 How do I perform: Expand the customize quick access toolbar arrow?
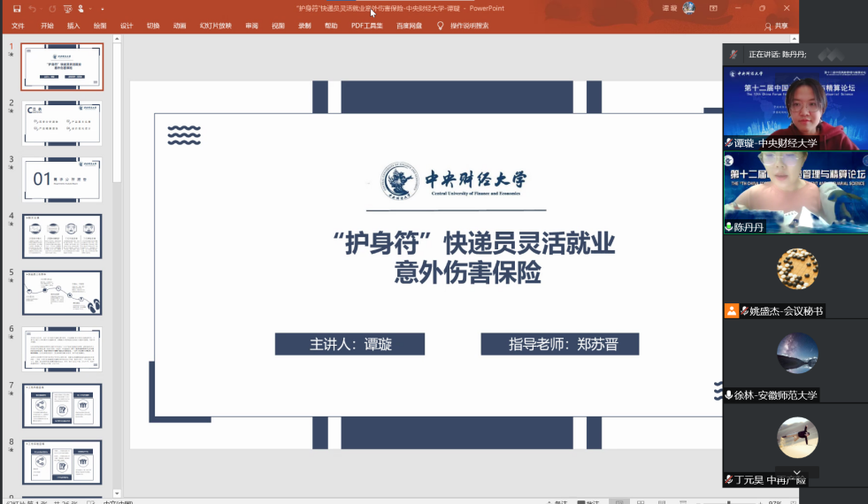(x=102, y=9)
